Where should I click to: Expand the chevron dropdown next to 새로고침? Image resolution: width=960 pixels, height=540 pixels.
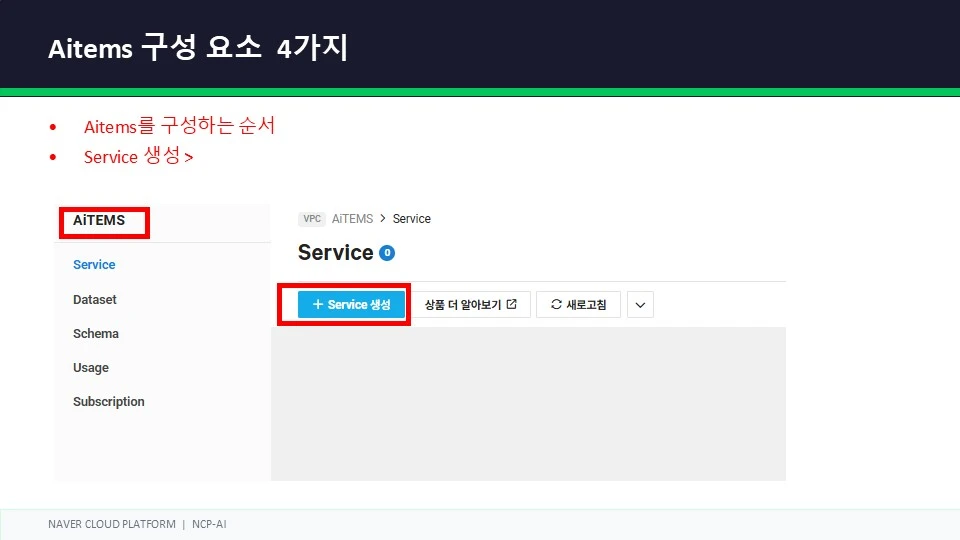640,304
